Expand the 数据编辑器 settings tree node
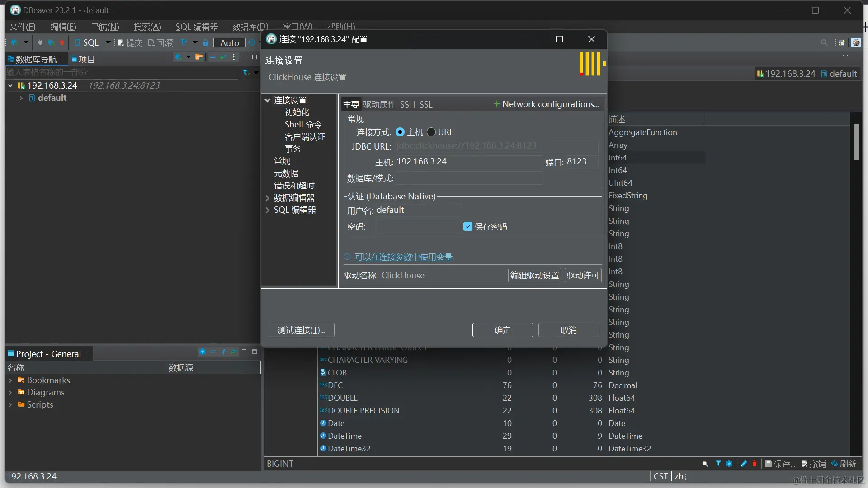 [268, 198]
